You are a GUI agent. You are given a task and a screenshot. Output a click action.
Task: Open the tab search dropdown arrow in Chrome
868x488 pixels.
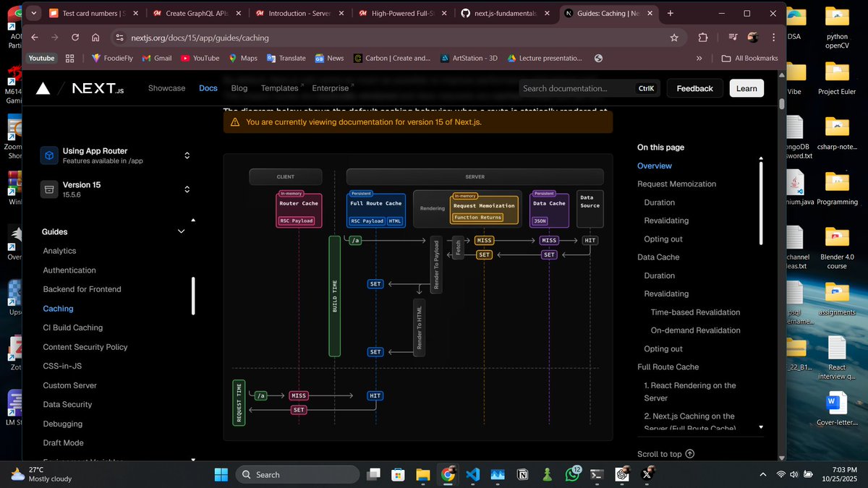click(x=35, y=13)
